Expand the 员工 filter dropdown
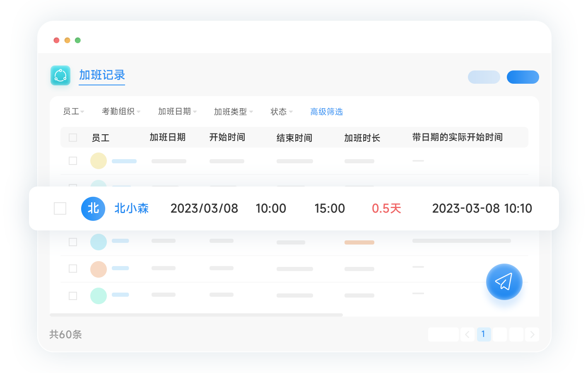588x373 pixels. 73,111
